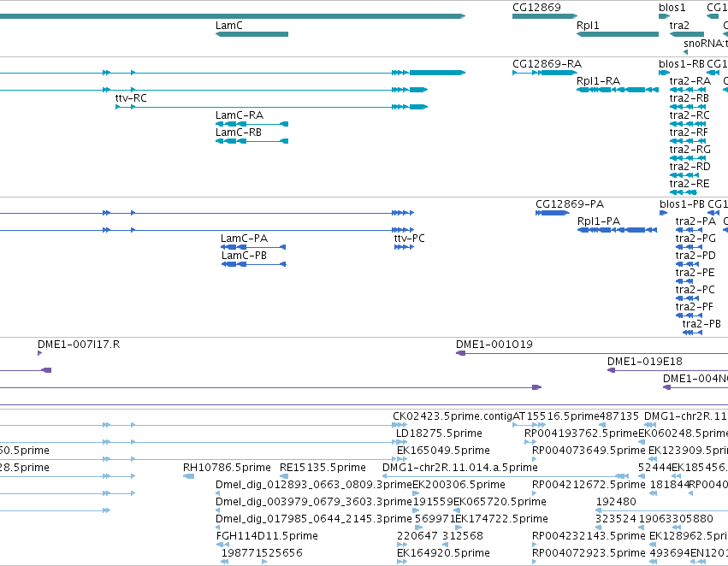
Task: Click the EK174722.5prime EST label
Action: point(502,519)
